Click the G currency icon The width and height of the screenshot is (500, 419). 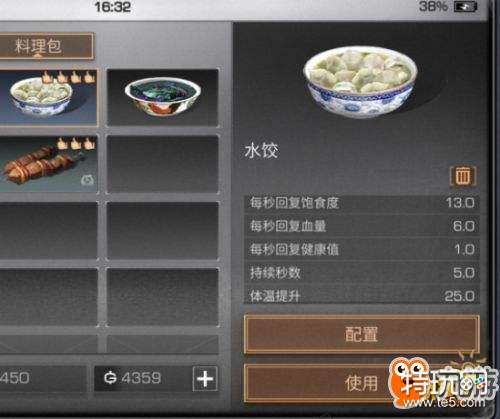(110, 378)
